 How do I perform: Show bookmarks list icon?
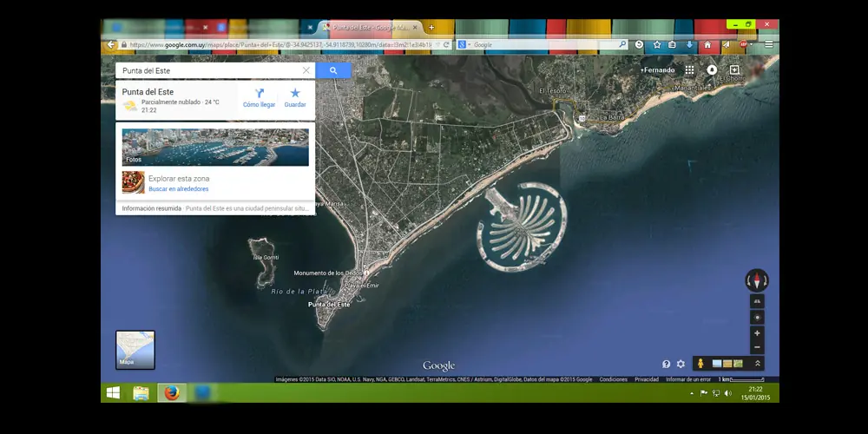pyautogui.click(x=672, y=45)
